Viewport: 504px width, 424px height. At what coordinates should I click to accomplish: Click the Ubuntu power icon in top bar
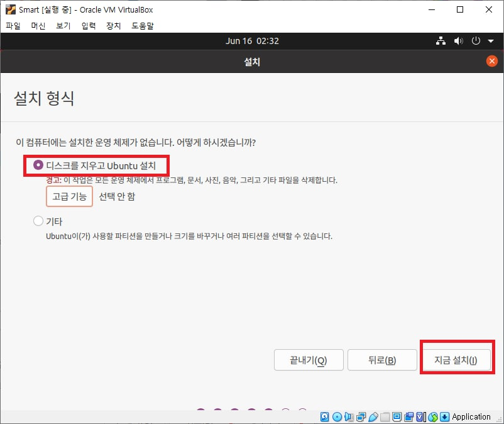476,41
